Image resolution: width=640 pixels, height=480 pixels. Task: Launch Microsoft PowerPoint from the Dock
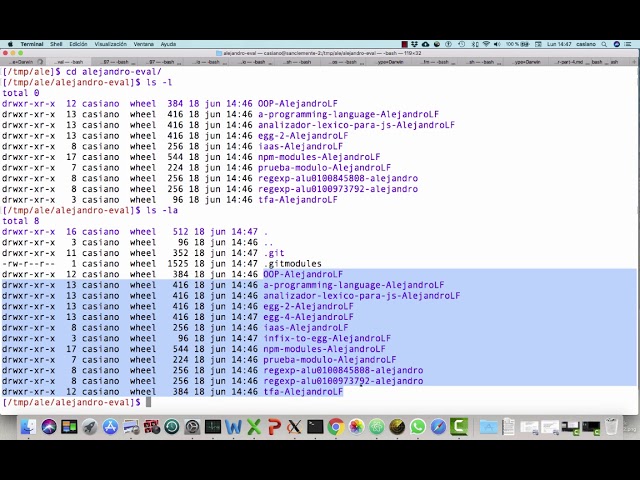coord(274,427)
